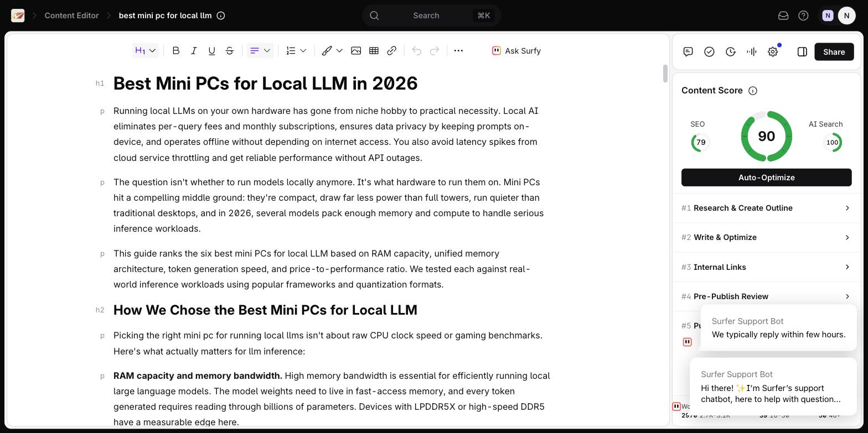Open the settings gear icon
The width and height of the screenshot is (868, 433).
pos(773,51)
